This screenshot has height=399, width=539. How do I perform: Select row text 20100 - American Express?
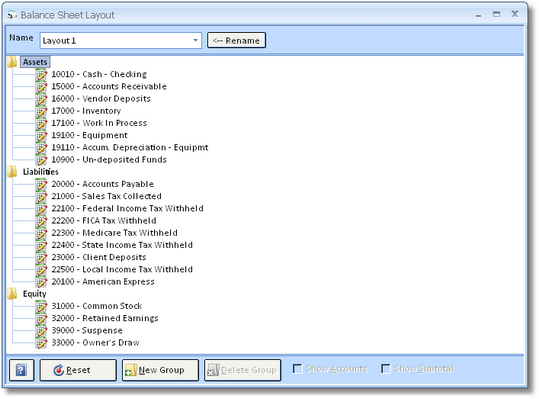pyautogui.click(x=103, y=282)
